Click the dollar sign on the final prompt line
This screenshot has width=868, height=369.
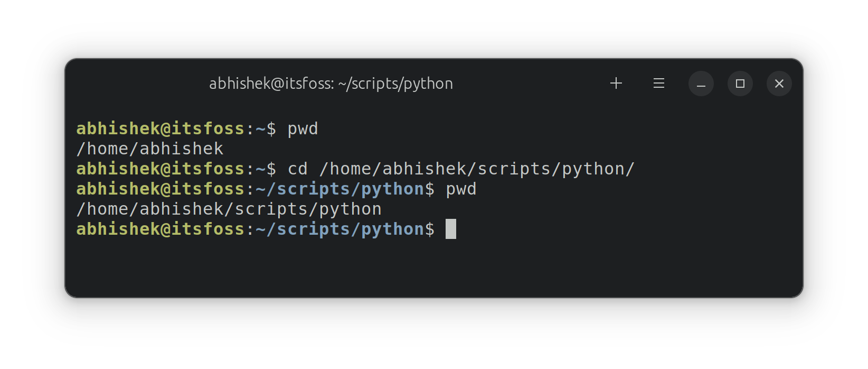(x=431, y=228)
